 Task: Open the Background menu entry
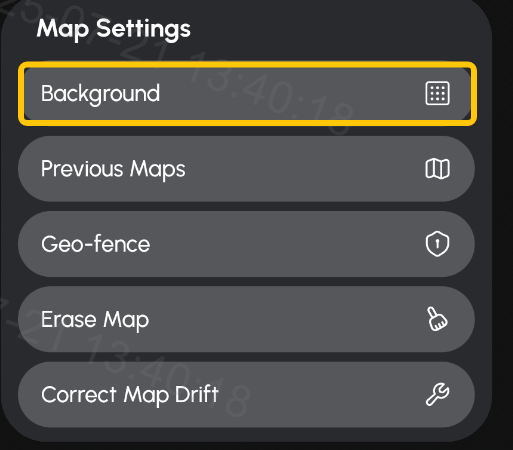pos(247,94)
